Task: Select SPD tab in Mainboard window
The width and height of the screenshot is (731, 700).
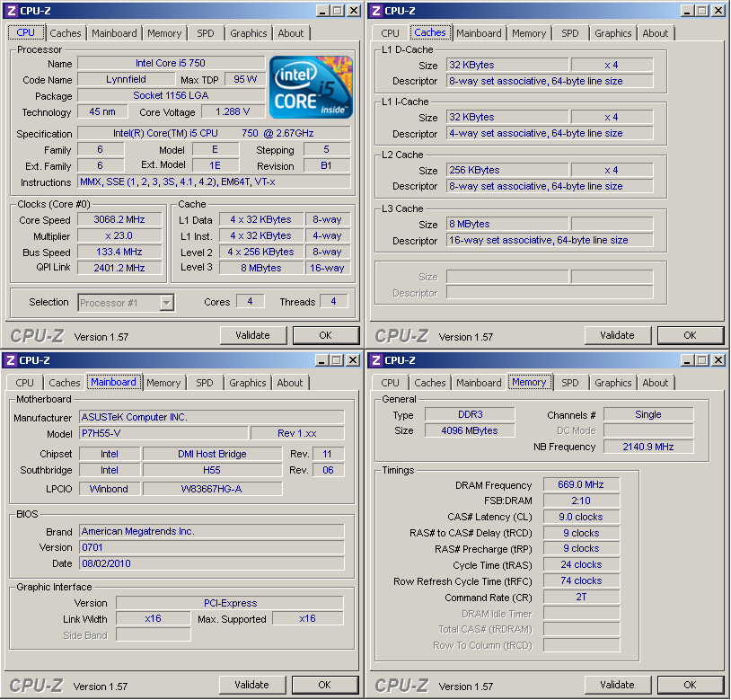Action: tap(204, 383)
